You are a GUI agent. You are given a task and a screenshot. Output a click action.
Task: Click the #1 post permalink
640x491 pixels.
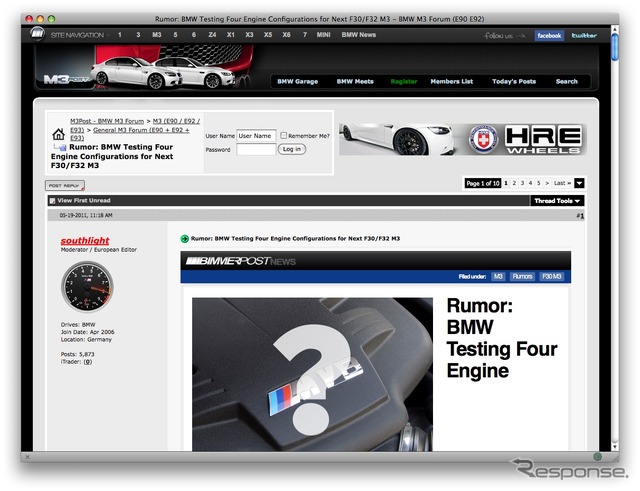pos(580,216)
